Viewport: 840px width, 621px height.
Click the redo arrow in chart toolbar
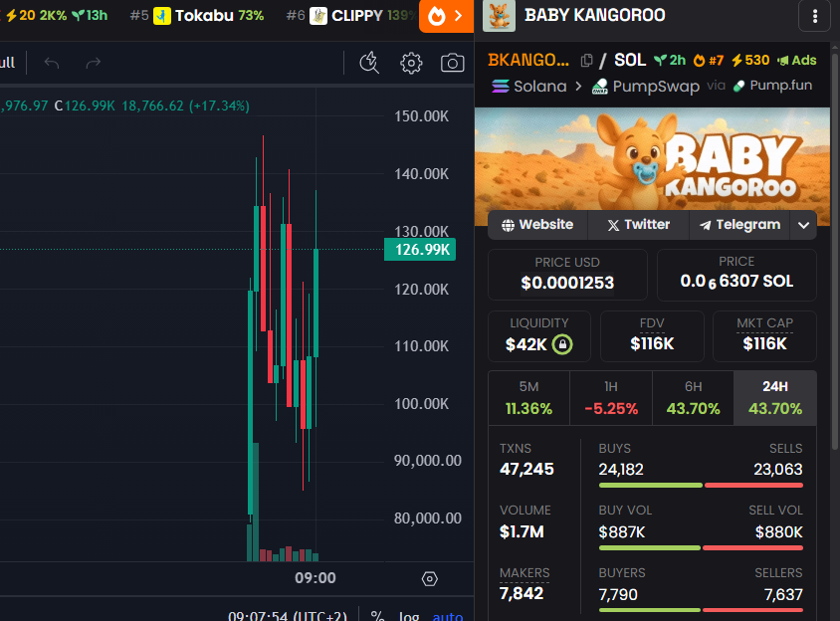coord(94,64)
